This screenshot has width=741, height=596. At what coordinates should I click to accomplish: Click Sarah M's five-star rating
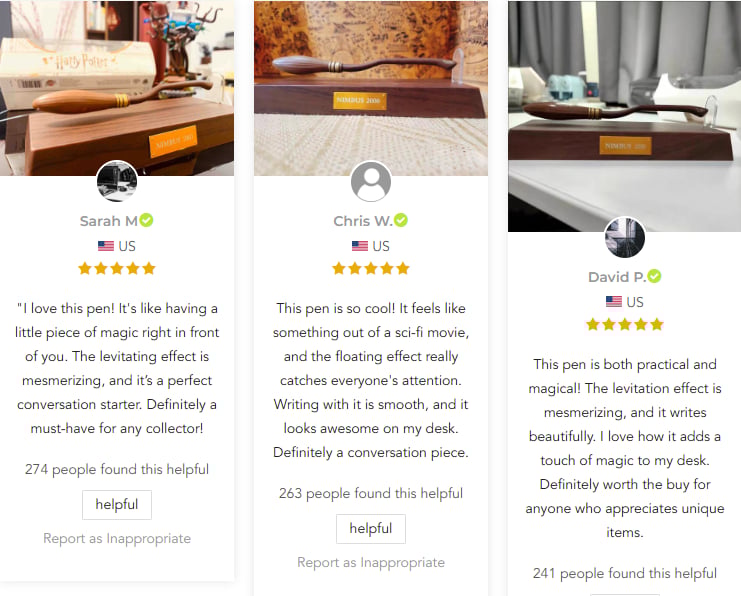[x=117, y=268]
